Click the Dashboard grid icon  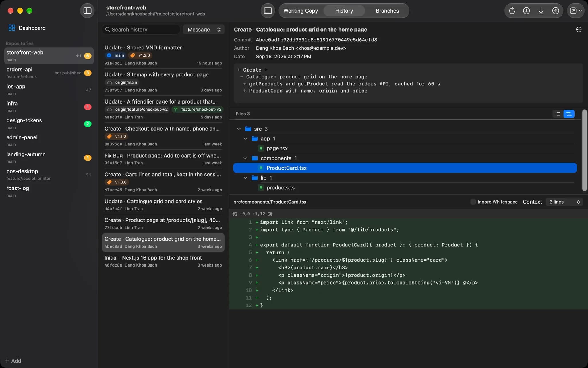coord(12,28)
